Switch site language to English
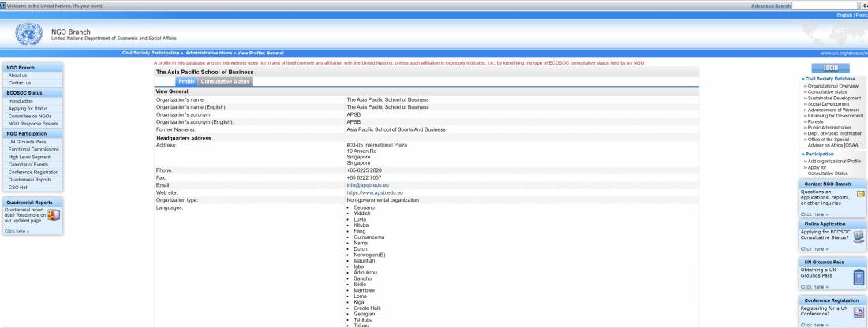The height and width of the screenshot is (328, 868). click(x=844, y=15)
